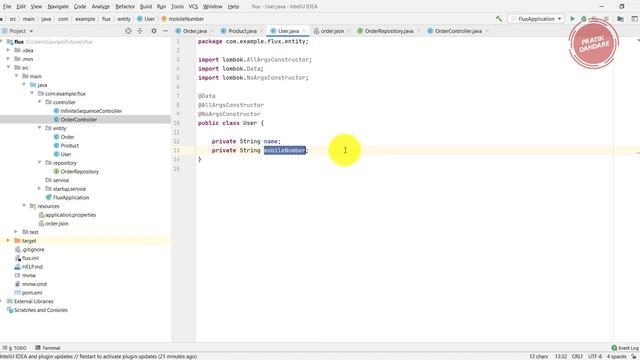Open the Refactor menu
The width and height of the screenshot is (640, 360).
125,7
